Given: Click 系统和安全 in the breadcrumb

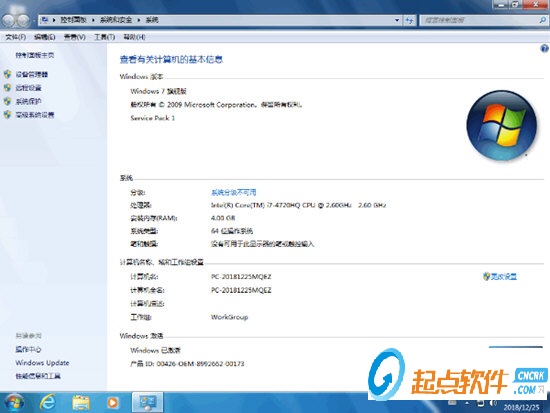Looking at the screenshot, I should pyautogui.click(x=116, y=20).
